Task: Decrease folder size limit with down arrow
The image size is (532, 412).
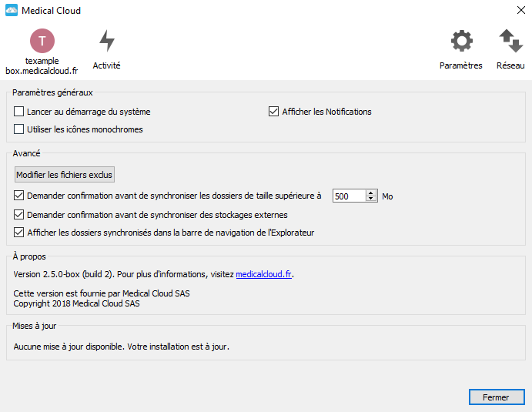Action: pyautogui.click(x=371, y=199)
